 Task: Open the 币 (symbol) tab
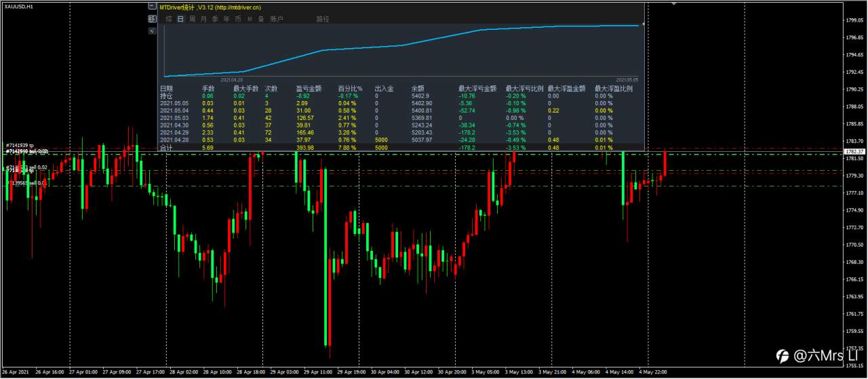click(238, 19)
